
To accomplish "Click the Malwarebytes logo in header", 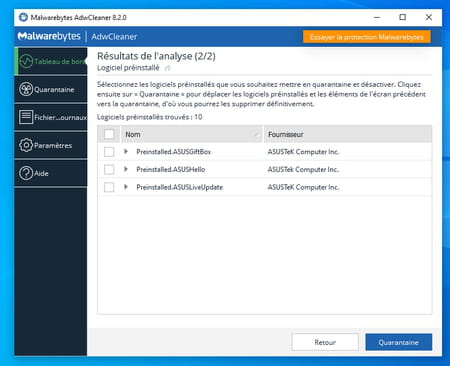I will pos(49,36).
